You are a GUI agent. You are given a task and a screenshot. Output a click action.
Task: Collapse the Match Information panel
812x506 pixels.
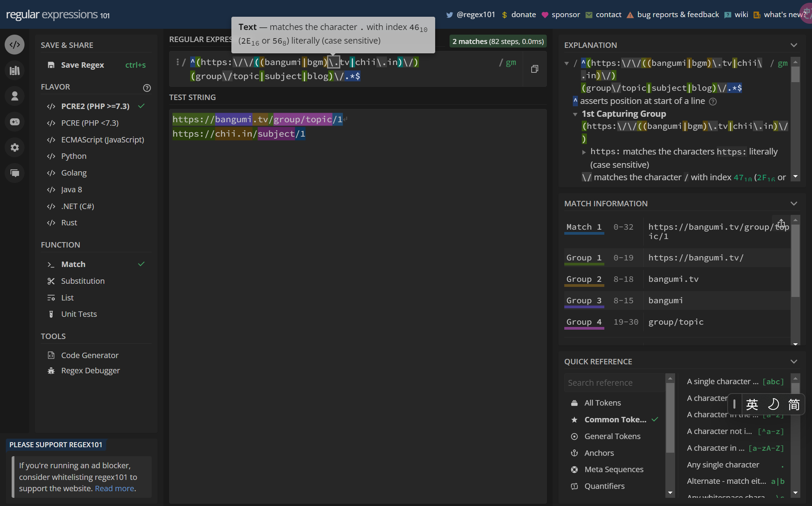click(794, 204)
